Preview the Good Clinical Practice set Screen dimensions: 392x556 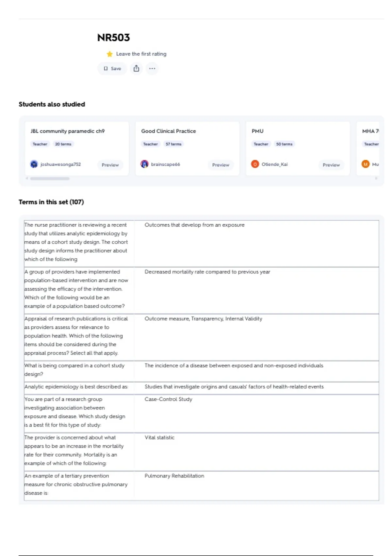click(220, 165)
